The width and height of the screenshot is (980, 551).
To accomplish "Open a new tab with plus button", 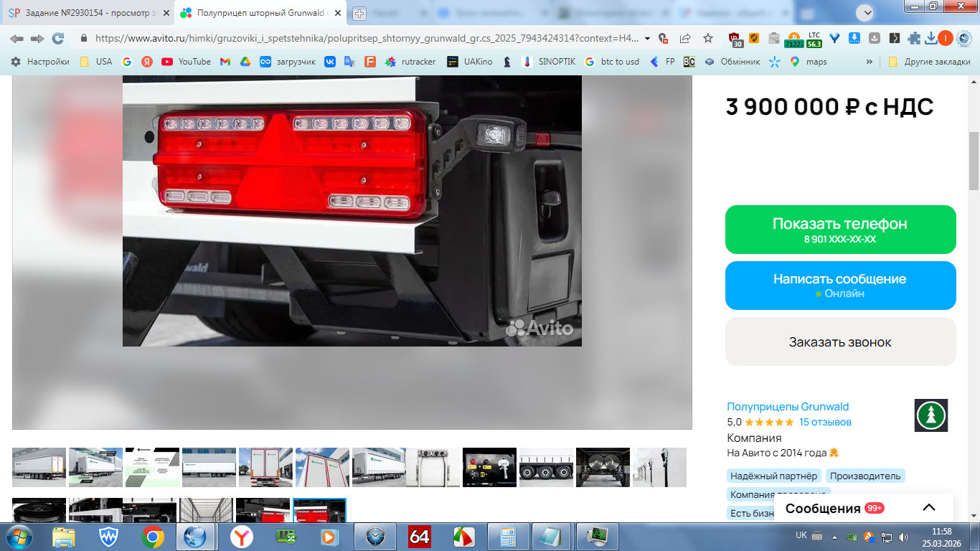I will pos(359,13).
